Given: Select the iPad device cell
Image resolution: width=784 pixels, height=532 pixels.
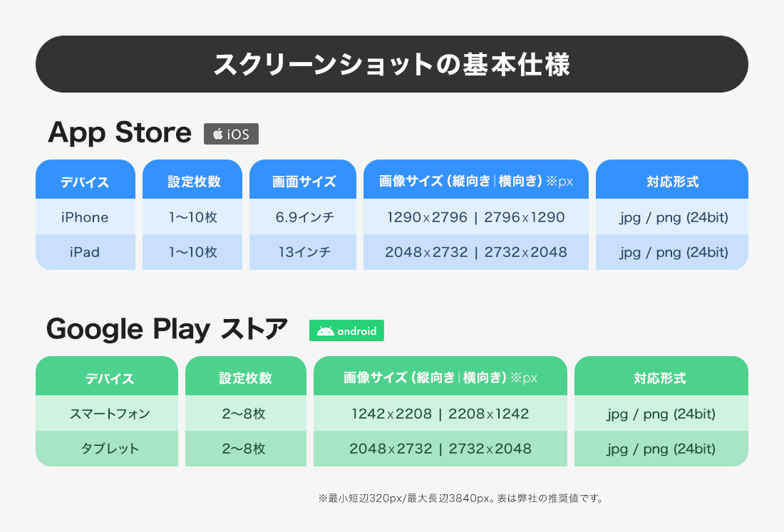Looking at the screenshot, I should (x=86, y=252).
